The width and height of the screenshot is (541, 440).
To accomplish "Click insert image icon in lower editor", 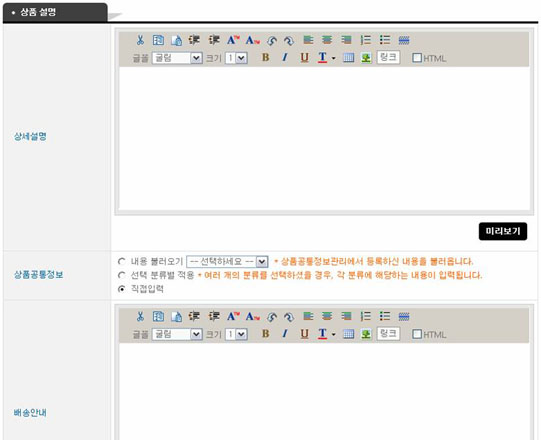I will 366,334.
